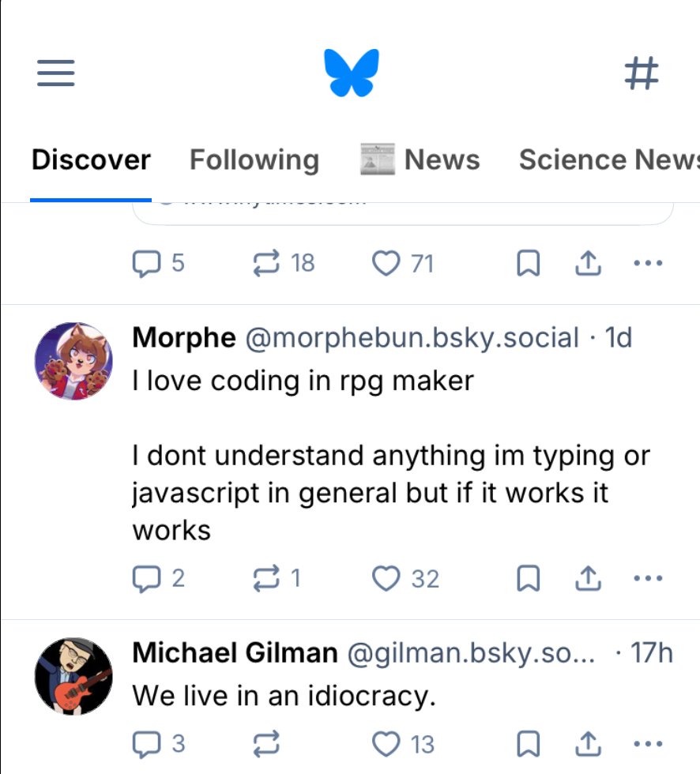Image resolution: width=700 pixels, height=774 pixels.
Task: Open more options on Michael Gilman's post
Action: tap(648, 743)
